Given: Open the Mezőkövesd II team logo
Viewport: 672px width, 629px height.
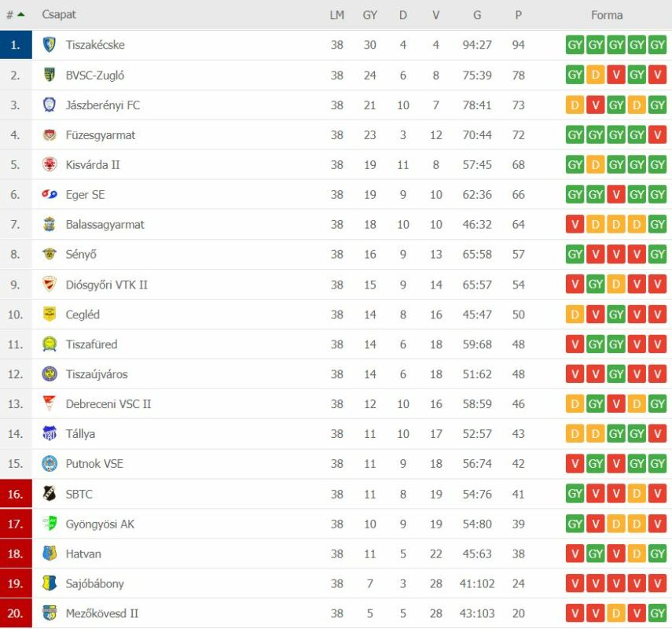Looking at the screenshot, I should click(50, 613).
